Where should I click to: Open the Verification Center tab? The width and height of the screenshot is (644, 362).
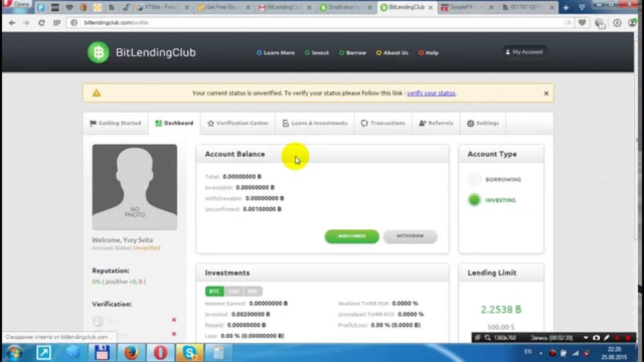click(238, 123)
